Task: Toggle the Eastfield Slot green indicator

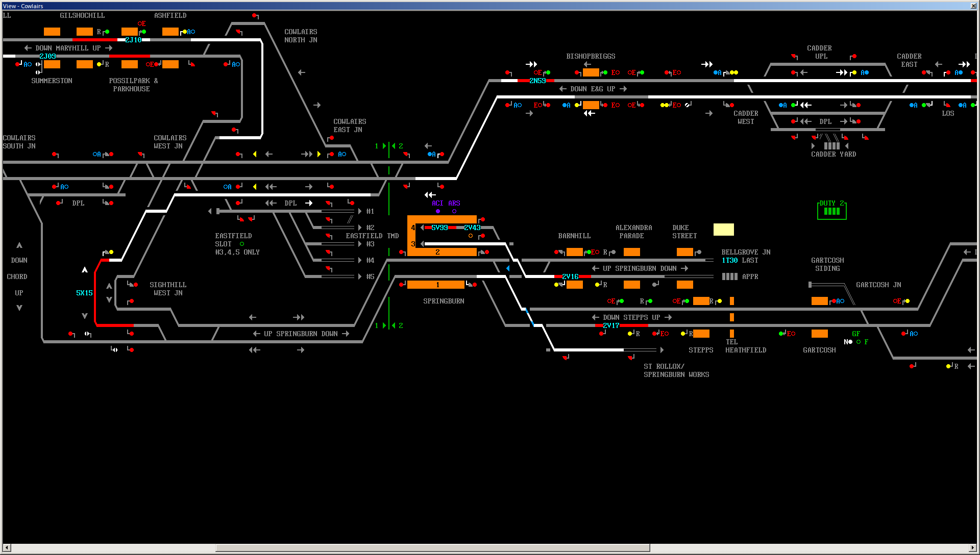Action: 242,244
